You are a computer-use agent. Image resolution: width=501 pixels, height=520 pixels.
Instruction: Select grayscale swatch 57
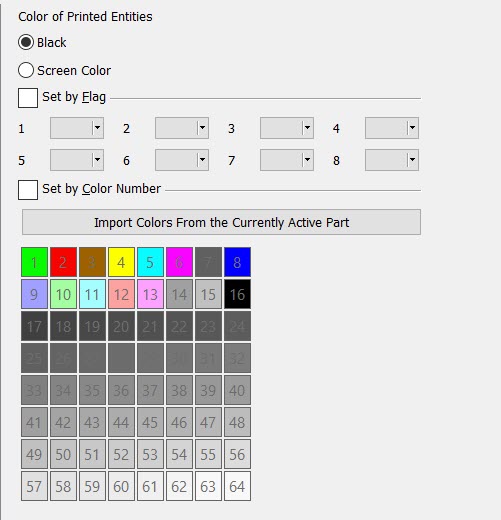pos(34,486)
